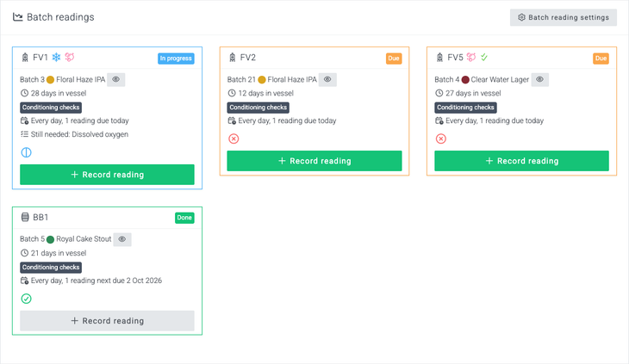This screenshot has height=364, width=629.
Task: Click the FV2 fermenter vessel icon
Action: pos(233,58)
